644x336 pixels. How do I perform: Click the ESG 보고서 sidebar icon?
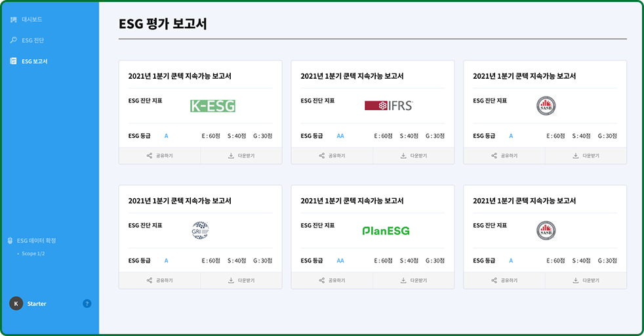pyautogui.click(x=13, y=61)
